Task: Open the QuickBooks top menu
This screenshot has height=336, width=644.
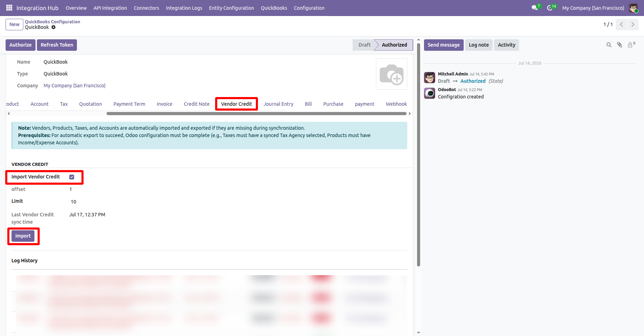Action: point(274,8)
